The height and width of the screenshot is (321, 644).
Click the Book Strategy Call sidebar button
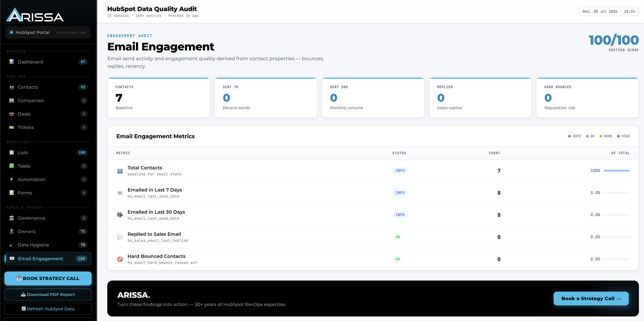coord(48,279)
